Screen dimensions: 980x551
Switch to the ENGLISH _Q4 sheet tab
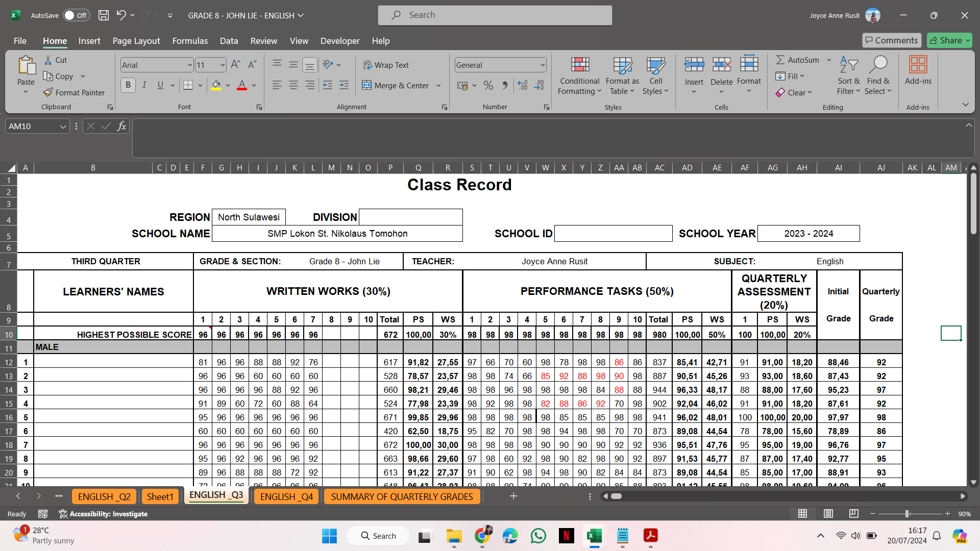[286, 496]
